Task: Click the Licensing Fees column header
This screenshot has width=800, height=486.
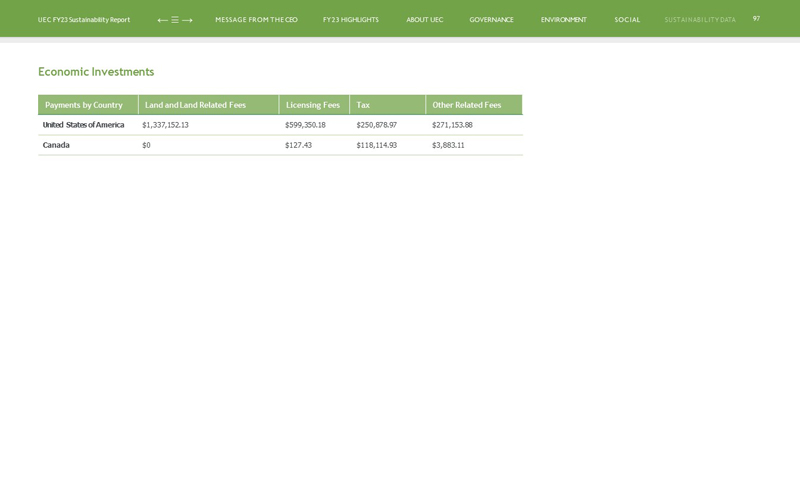Action: tap(312, 105)
